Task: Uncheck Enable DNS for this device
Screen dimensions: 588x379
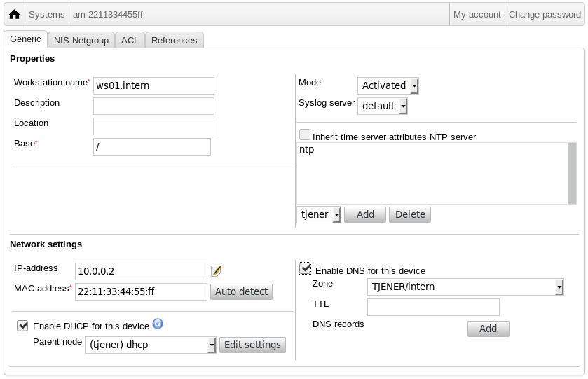Action: 305,268
